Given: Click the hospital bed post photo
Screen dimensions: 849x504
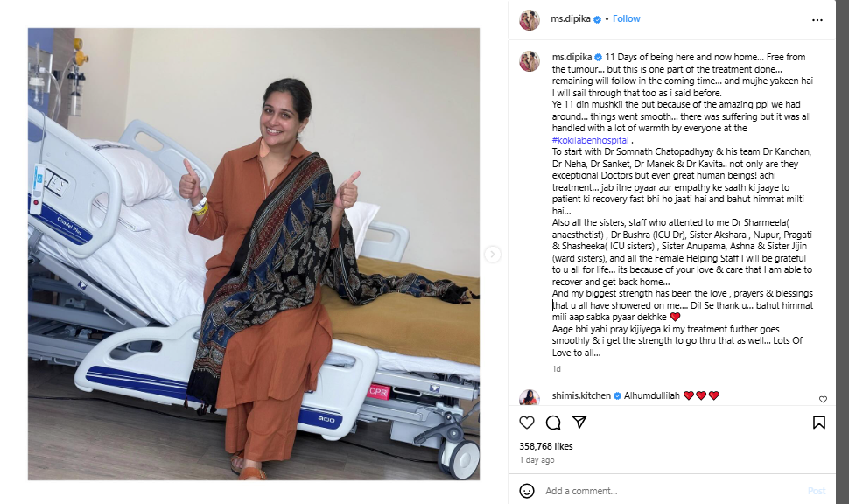Looking at the screenshot, I should click(x=254, y=254).
